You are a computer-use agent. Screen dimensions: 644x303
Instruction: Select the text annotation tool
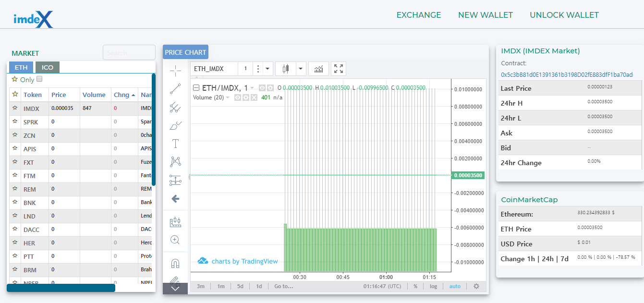175,144
